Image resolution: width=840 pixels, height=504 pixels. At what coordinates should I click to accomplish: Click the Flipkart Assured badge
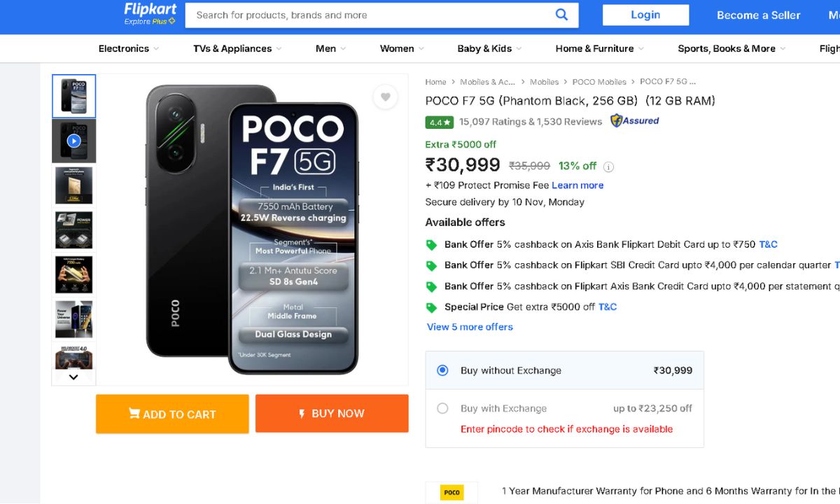pyautogui.click(x=634, y=120)
